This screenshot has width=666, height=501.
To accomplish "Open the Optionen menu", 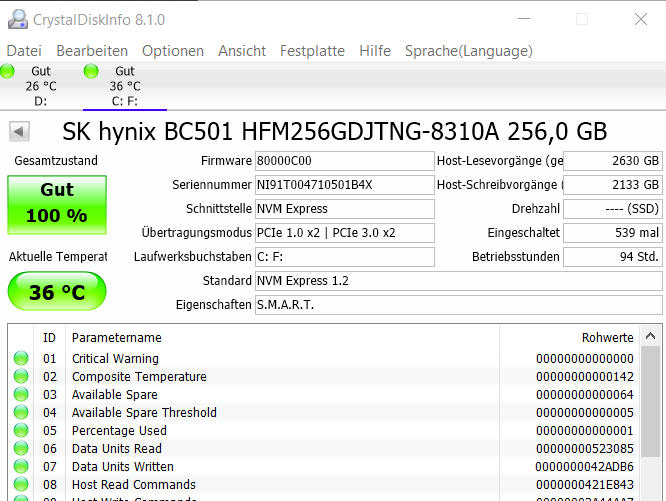I will click(173, 51).
